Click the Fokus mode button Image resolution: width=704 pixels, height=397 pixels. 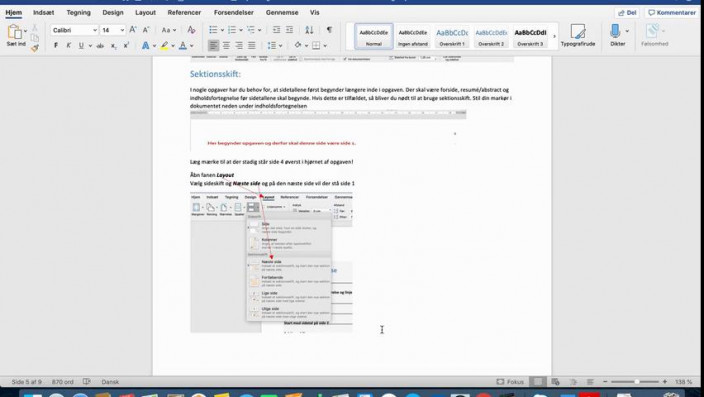tap(510, 382)
